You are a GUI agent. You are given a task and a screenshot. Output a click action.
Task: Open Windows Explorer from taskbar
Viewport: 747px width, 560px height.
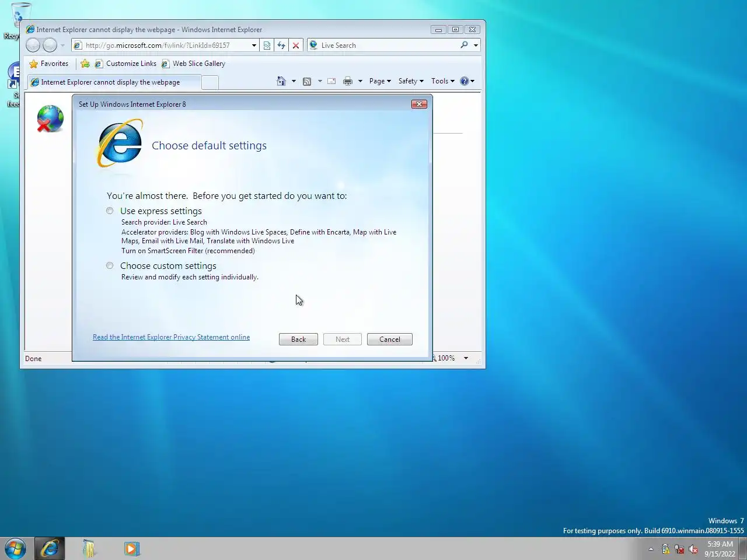pos(89,548)
